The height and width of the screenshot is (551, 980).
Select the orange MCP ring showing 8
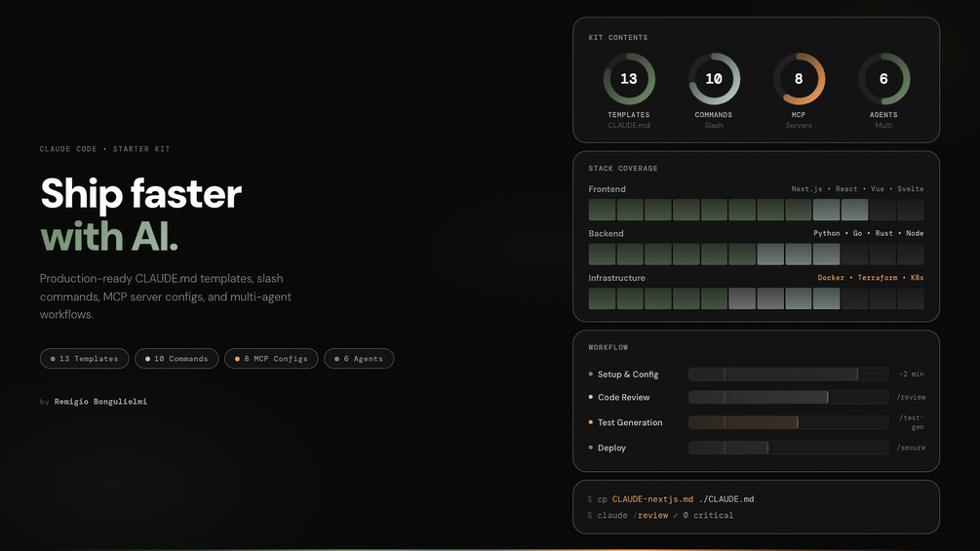point(799,79)
